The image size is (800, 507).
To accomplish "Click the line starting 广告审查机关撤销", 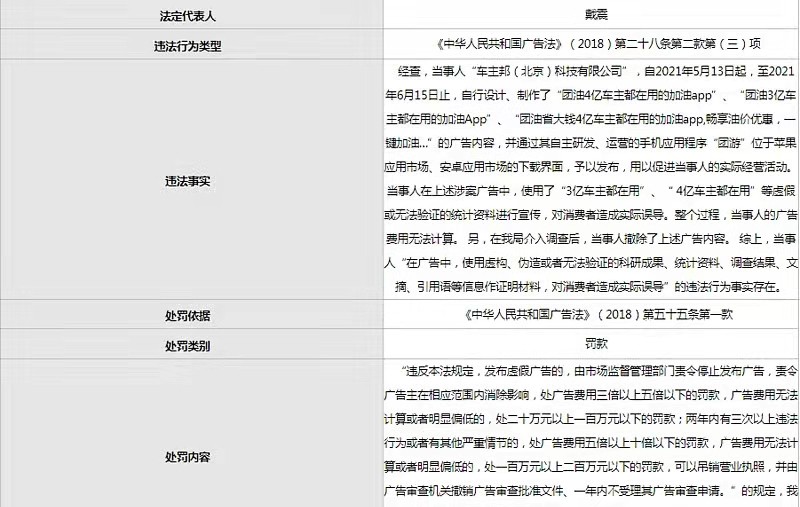I will pyautogui.click(x=590, y=491).
